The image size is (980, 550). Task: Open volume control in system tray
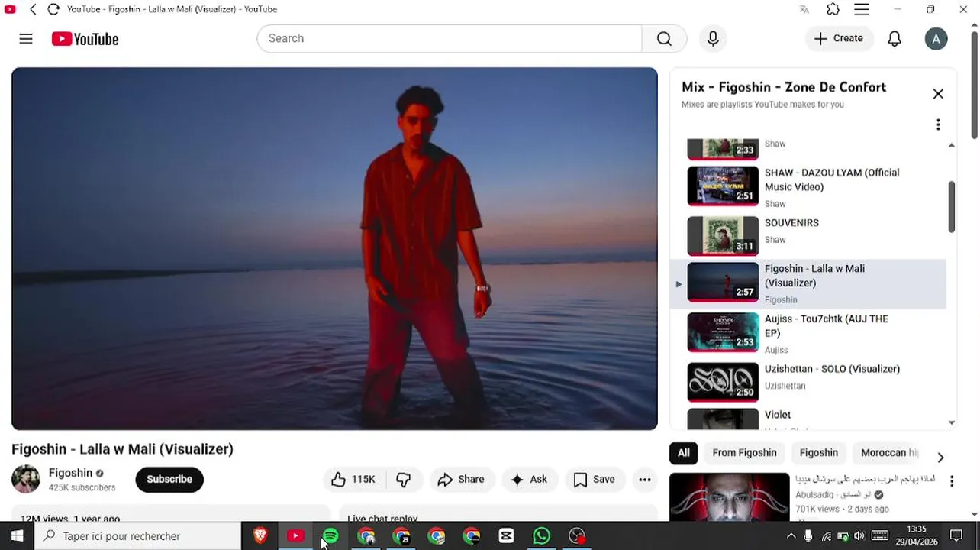pos(859,536)
